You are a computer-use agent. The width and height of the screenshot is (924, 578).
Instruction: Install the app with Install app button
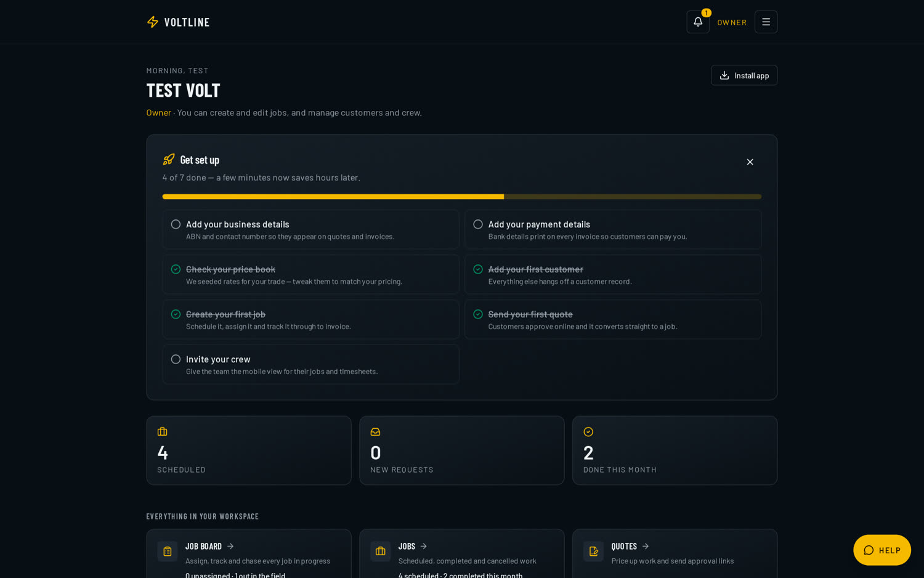point(744,75)
